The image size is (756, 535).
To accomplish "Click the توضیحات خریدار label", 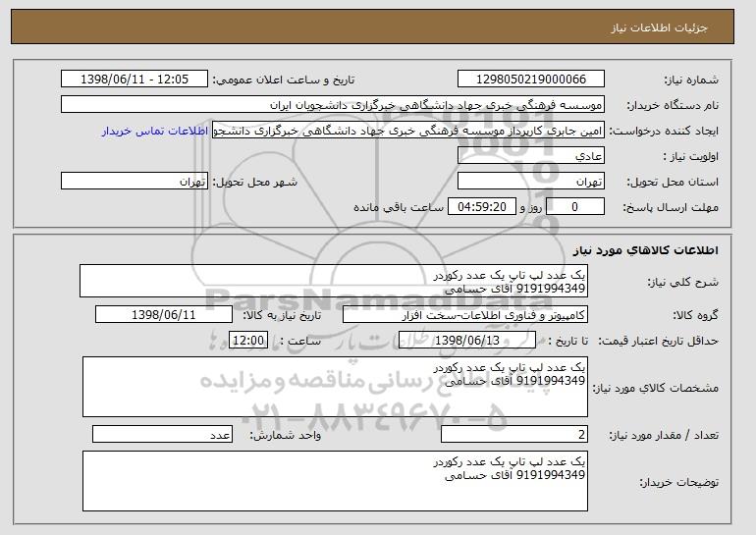I will (x=678, y=482).
